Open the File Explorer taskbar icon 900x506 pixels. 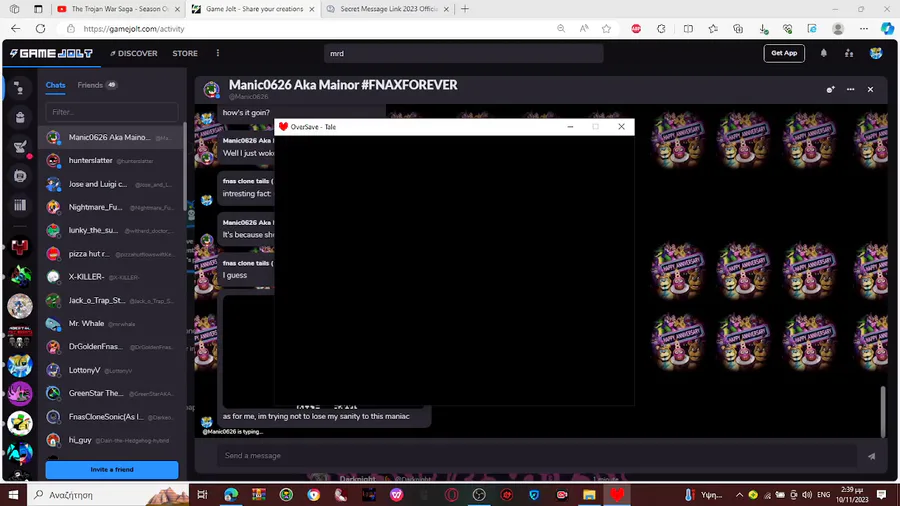pos(589,495)
